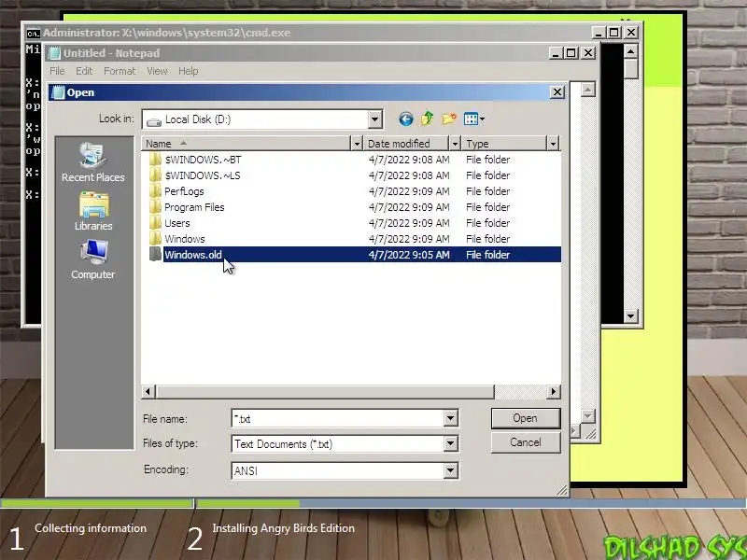Screen dimensions: 747x560
Task: Click the Windows.old folder icon
Action: 155,254
